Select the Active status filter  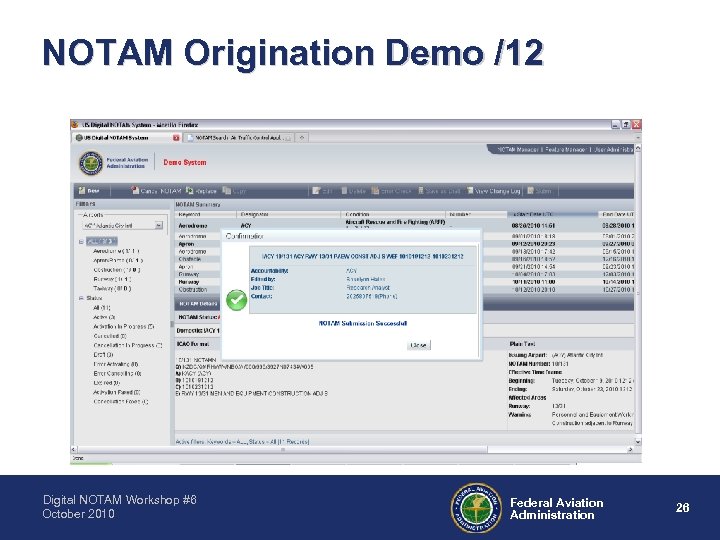pyautogui.click(x=104, y=317)
